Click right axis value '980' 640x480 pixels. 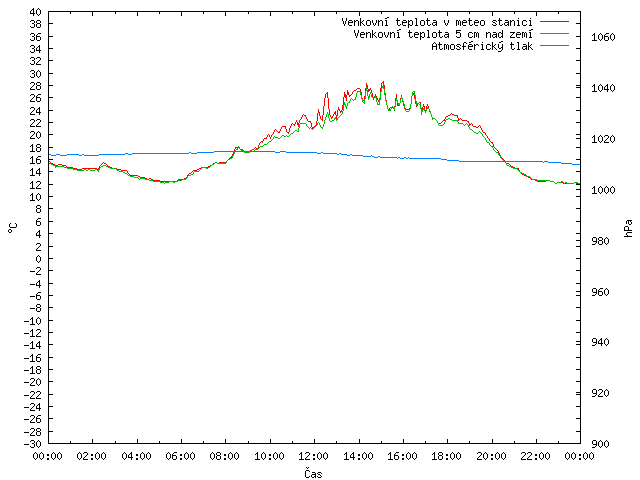point(600,241)
